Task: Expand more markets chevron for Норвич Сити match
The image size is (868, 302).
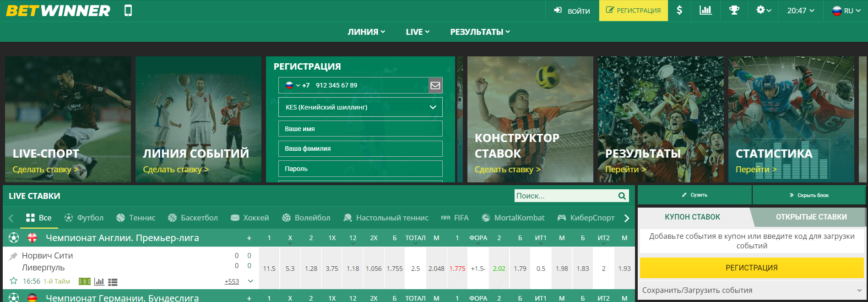Action: coord(250,281)
